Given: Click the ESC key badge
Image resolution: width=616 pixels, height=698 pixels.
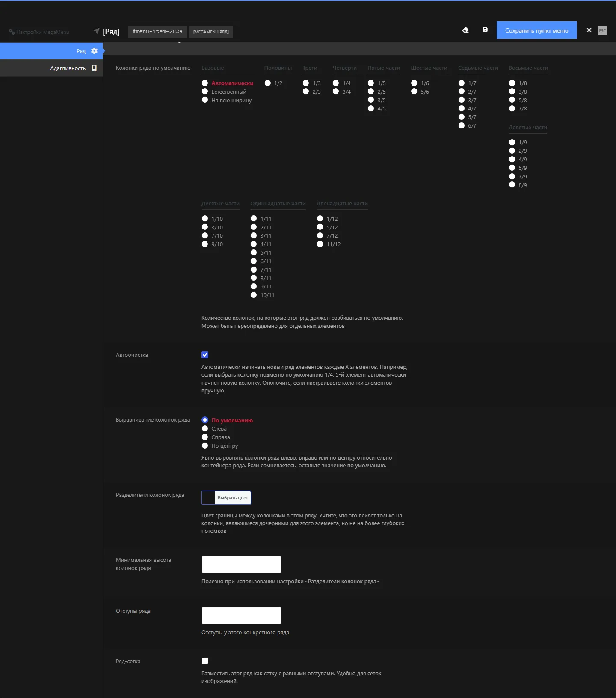Looking at the screenshot, I should pyautogui.click(x=602, y=30).
